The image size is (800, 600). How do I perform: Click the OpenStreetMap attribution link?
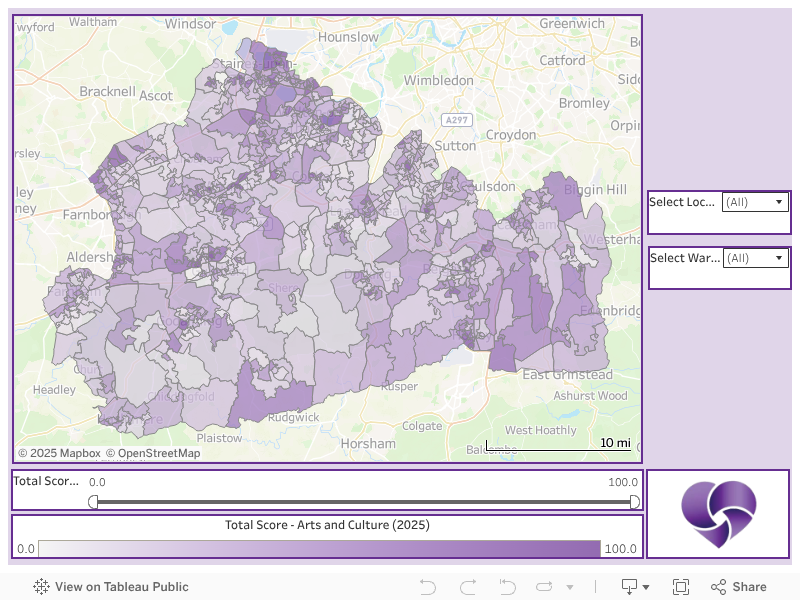(153, 453)
